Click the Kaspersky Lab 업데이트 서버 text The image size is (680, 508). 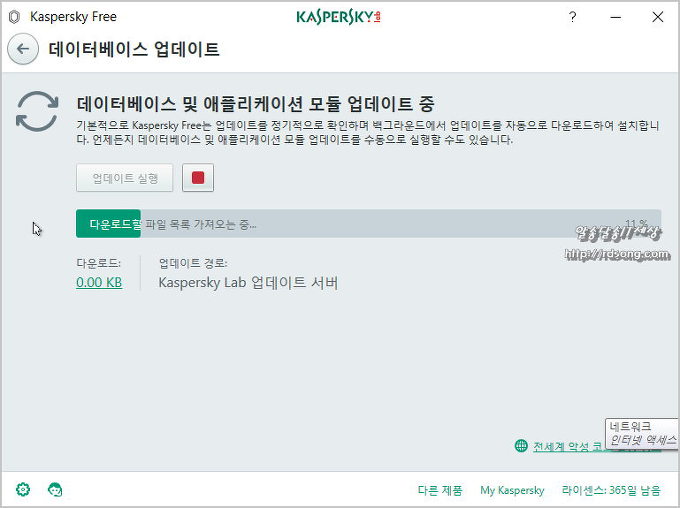point(248,282)
